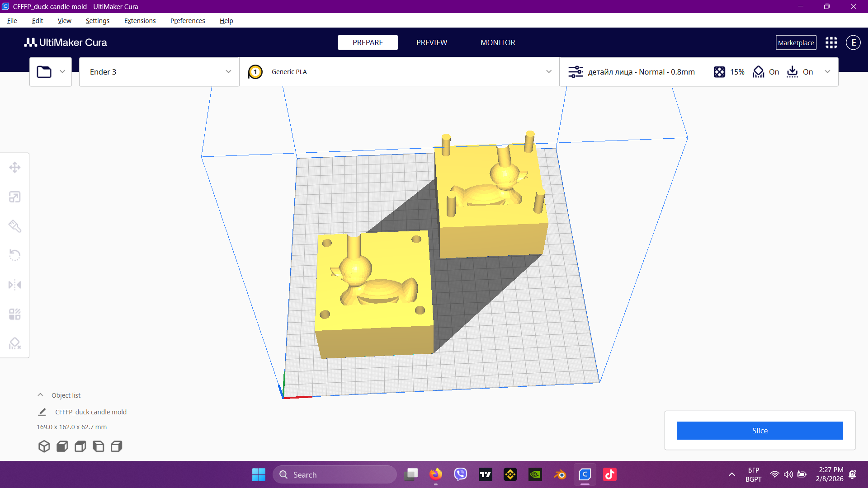Switch to 3D perspective view cube icon

[44, 446]
